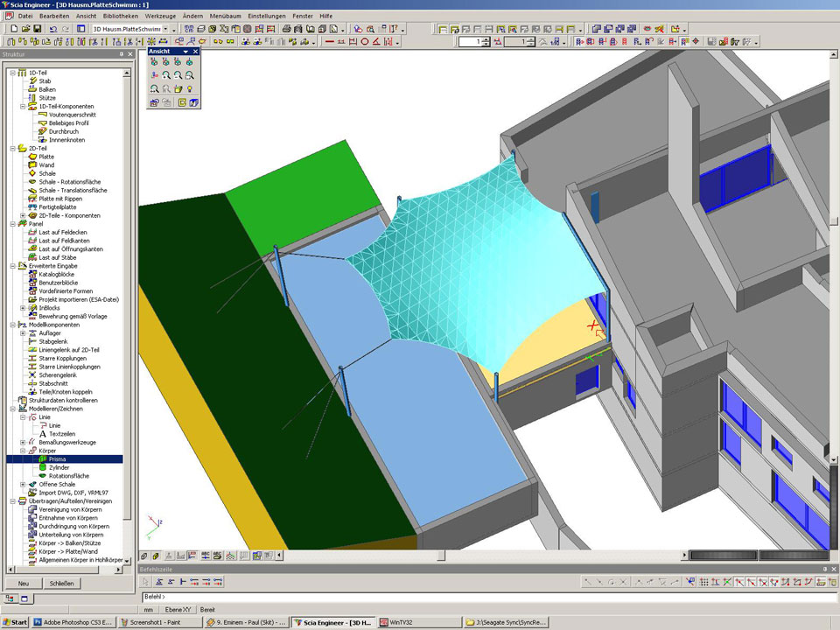Expand the 2D-Teile - Komponenten node

point(23,215)
